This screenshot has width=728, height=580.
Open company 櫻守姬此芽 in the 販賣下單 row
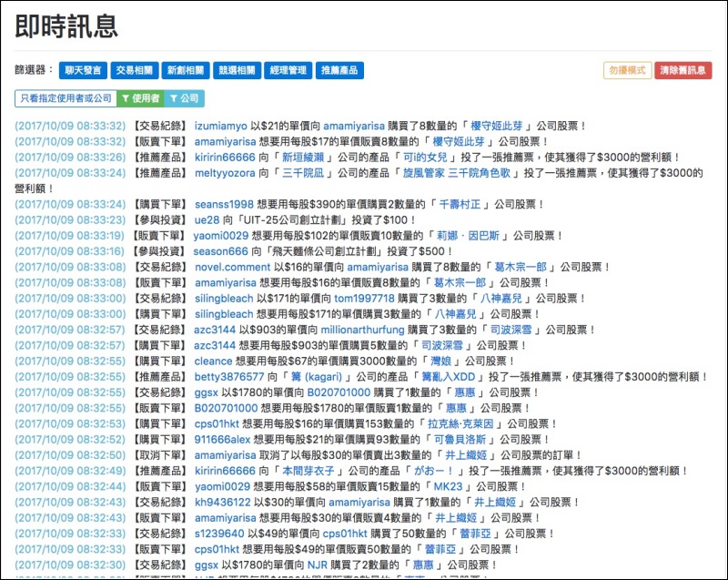tap(459, 142)
